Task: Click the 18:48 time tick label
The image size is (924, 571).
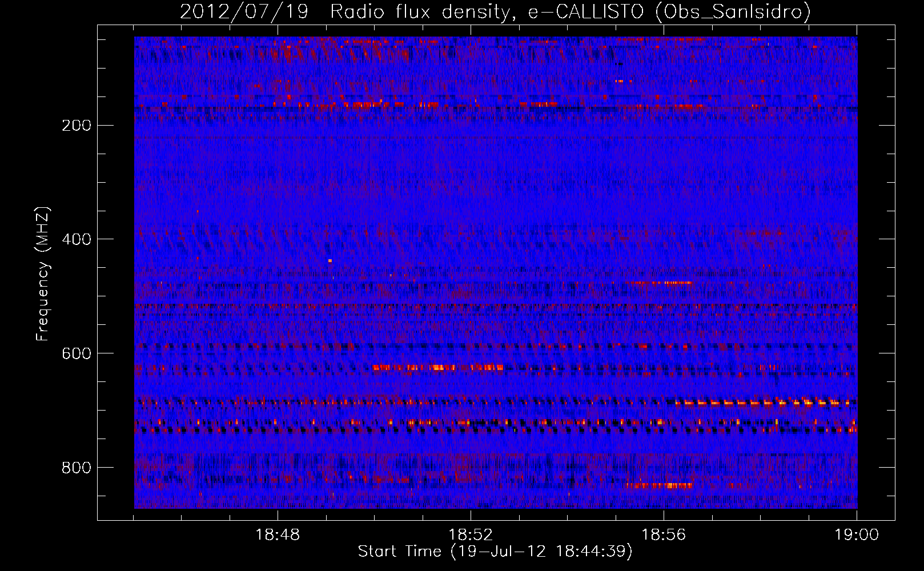Action: click(278, 535)
